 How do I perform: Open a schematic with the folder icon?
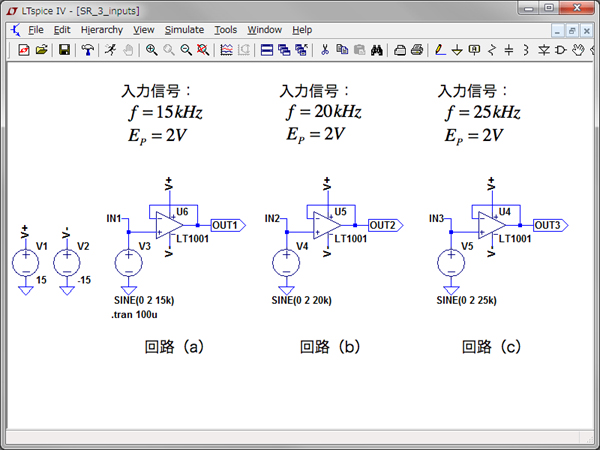(x=42, y=49)
